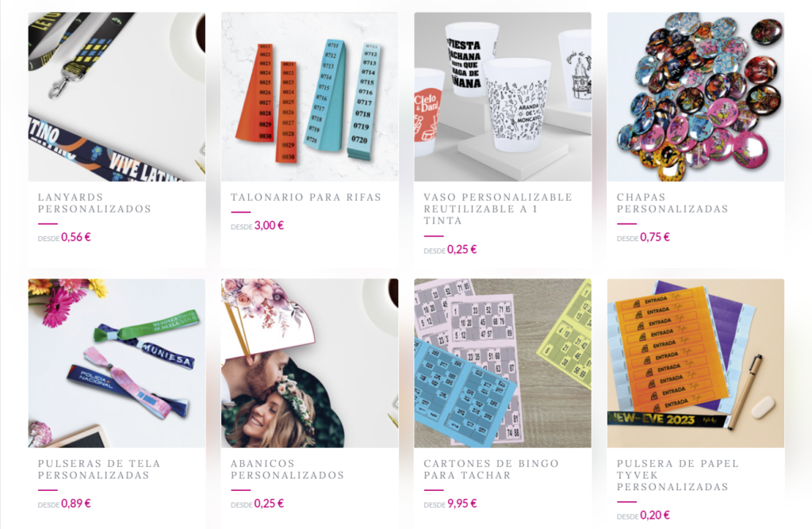Click the 0,75 € badges price
This screenshot has width=812, height=529.
point(654,237)
